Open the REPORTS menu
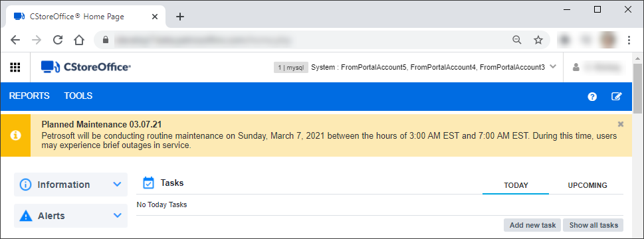The height and width of the screenshot is (239, 644). tap(29, 96)
